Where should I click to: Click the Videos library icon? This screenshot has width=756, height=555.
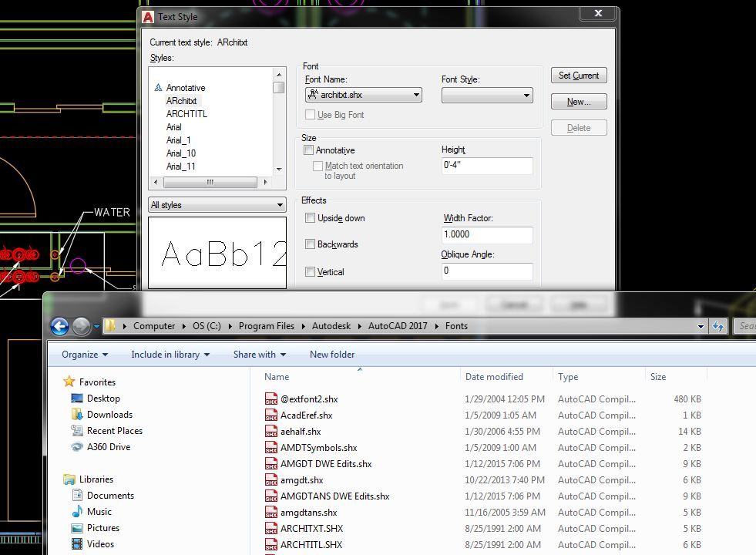77,544
